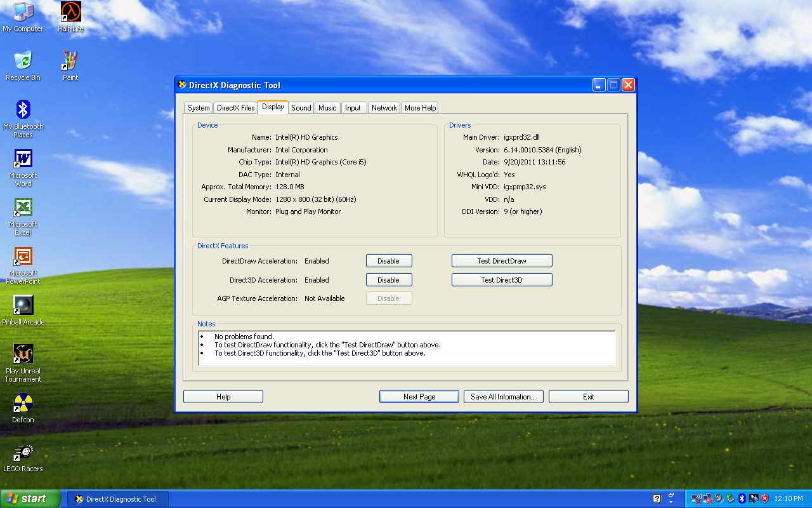Click the yellow help icon on taskbar
Image resolution: width=812 pixels, height=508 pixels.
657,498
